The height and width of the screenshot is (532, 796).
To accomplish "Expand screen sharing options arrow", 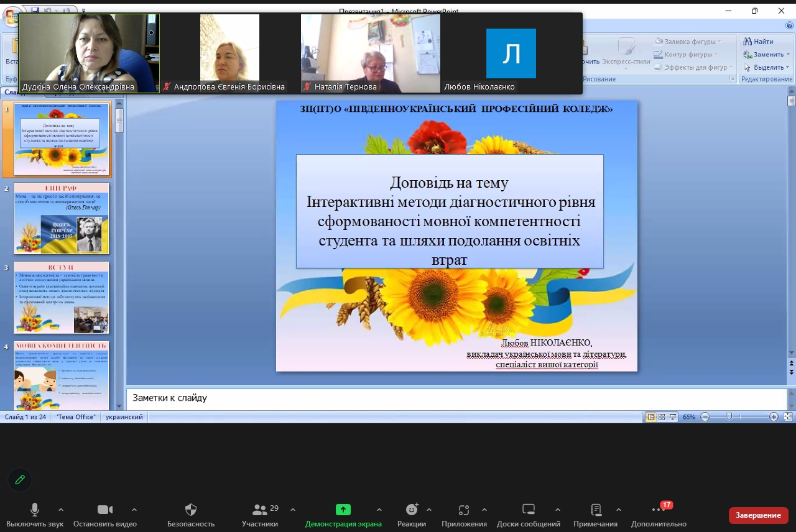I will tap(379, 510).
